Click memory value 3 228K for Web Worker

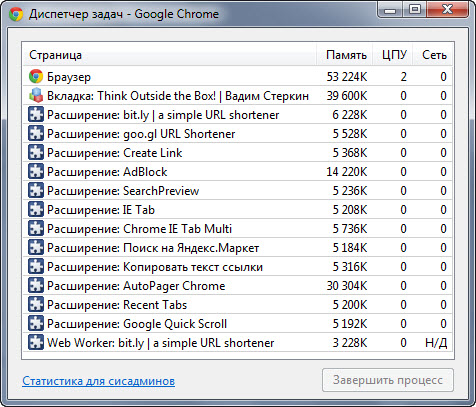(x=350, y=343)
